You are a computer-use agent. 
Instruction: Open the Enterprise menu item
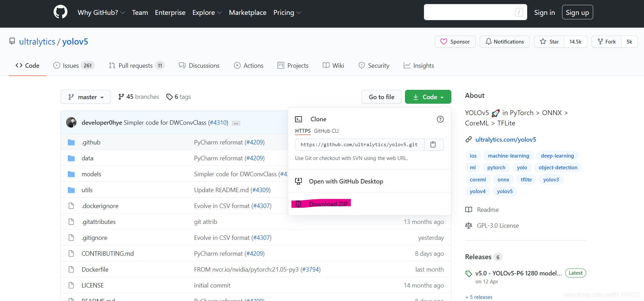pos(170,12)
